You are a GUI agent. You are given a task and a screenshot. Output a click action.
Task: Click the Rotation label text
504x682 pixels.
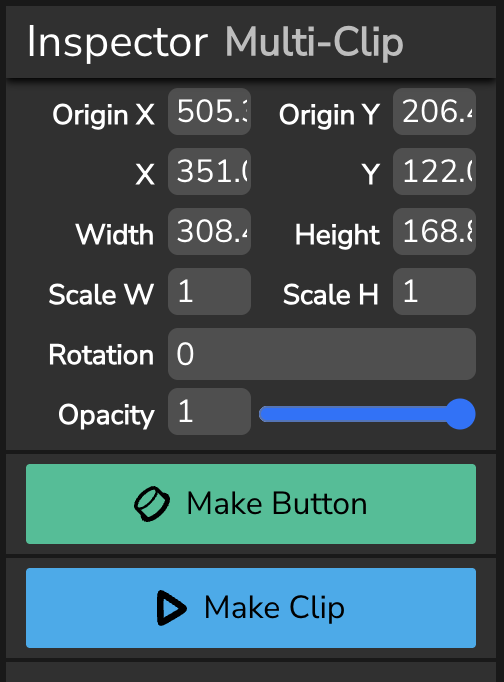tap(101, 354)
